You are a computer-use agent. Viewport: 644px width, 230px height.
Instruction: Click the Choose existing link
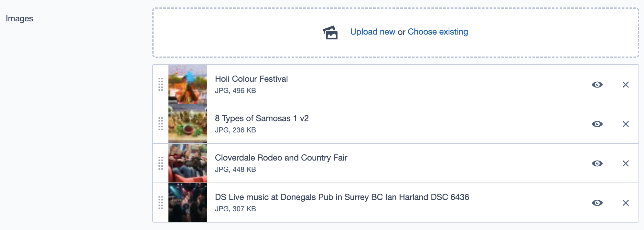tap(438, 32)
